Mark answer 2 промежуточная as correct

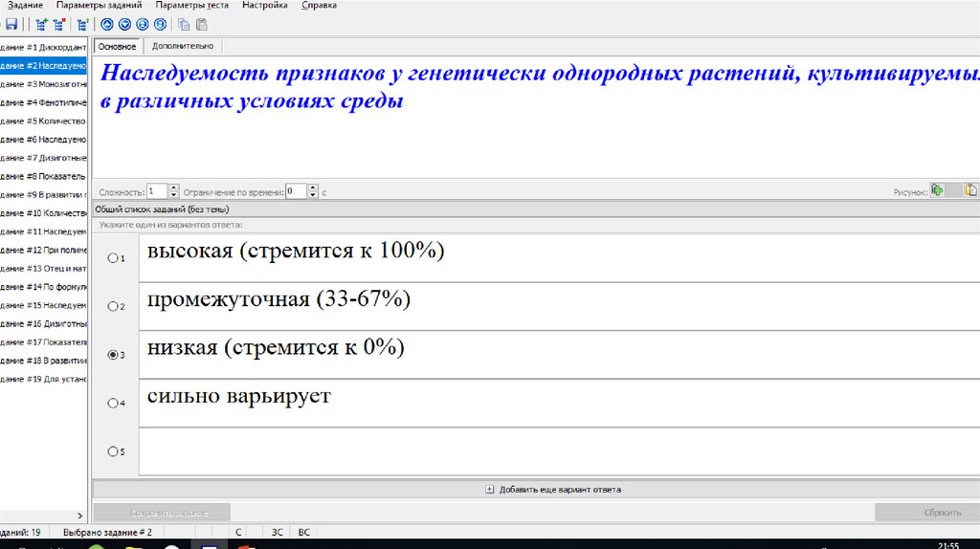click(x=113, y=306)
